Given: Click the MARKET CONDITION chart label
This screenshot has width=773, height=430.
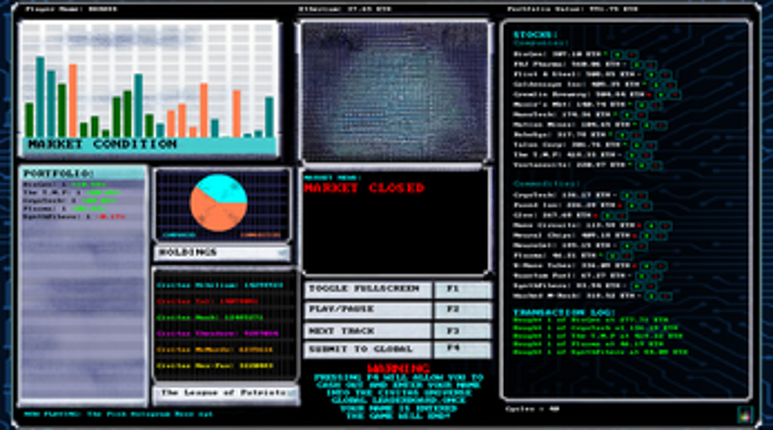Looking at the screenshot, I should click(x=102, y=144).
